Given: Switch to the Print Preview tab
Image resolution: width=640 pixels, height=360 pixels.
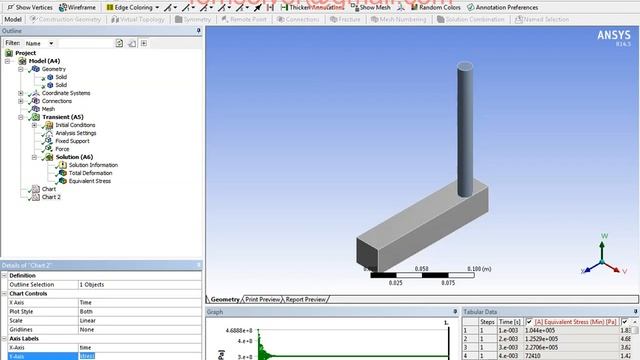Looking at the screenshot, I should pos(262,300).
